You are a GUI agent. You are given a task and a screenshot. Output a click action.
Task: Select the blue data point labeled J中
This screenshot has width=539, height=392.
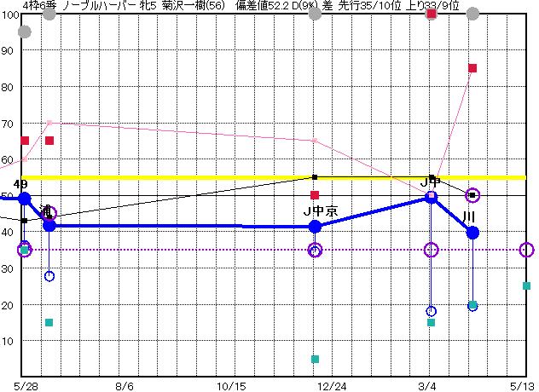432,198
